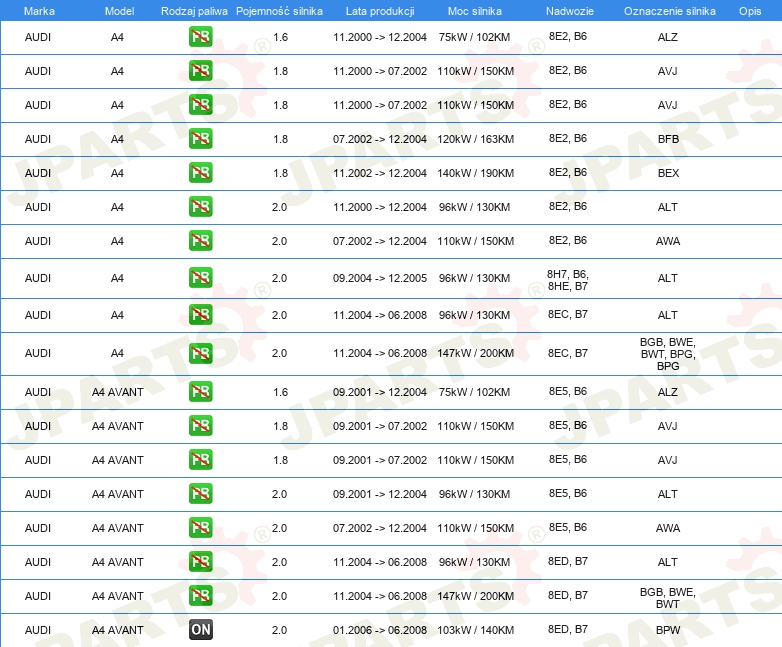Click the petrol fuel icon in the ALZ 8E2 row
This screenshot has width=782, height=647.
[x=200, y=36]
